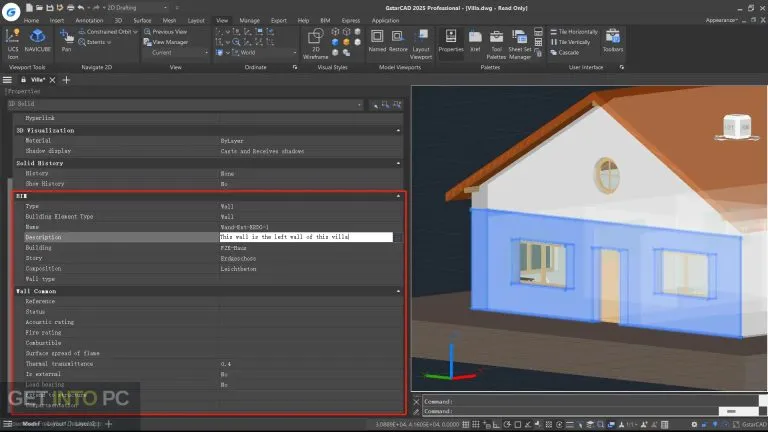Click Tile Horizontally

574,31
